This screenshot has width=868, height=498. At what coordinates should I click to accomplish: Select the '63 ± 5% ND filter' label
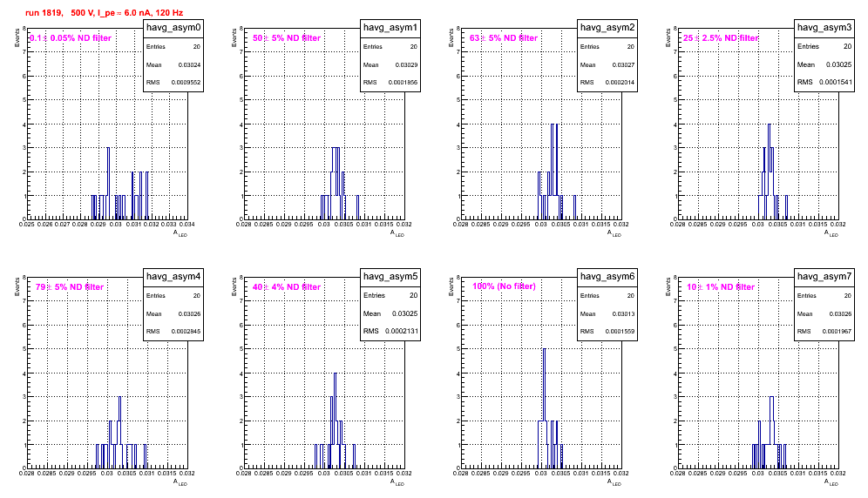504,38
